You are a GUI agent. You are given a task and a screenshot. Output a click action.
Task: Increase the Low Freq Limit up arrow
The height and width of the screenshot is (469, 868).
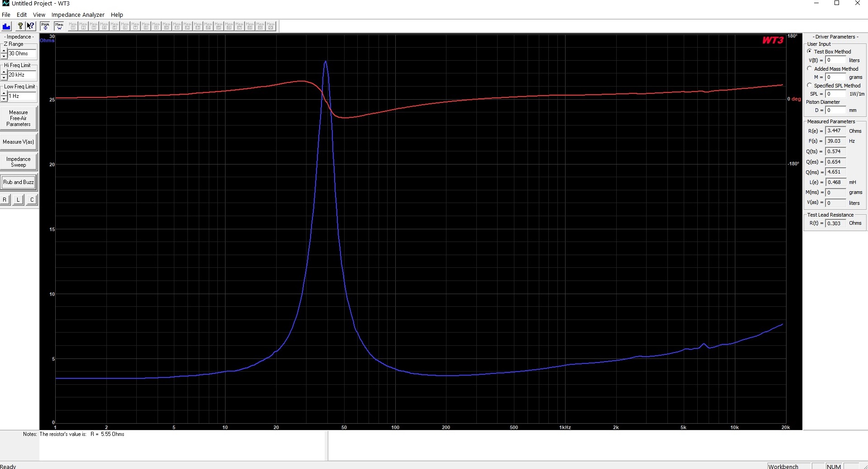(x=4, y=94)
